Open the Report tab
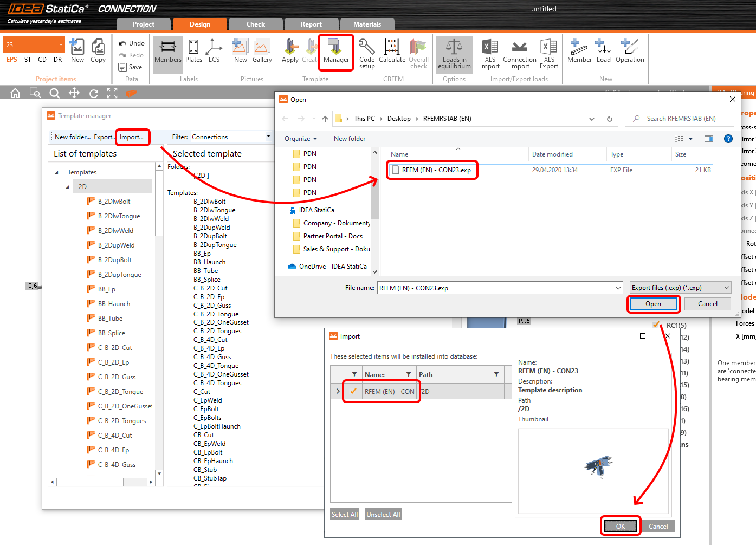This screenshot has width=756, height=545. [x=311, y=24]
